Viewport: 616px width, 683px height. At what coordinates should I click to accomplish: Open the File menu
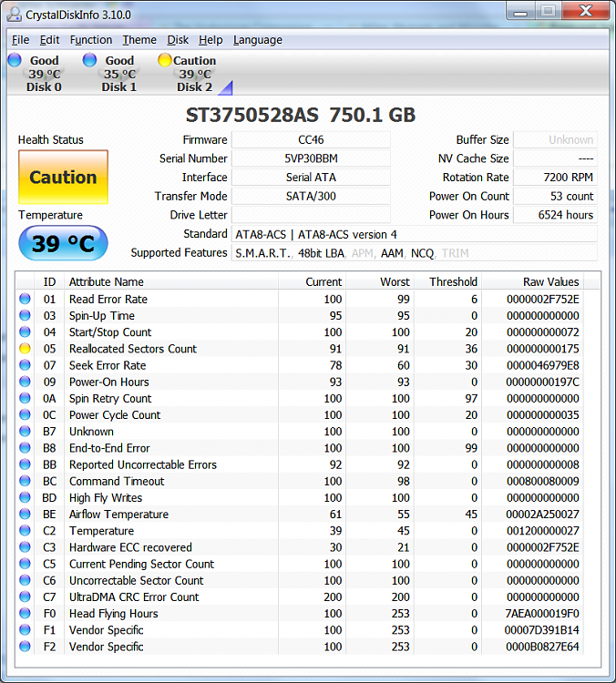(20, 40)
